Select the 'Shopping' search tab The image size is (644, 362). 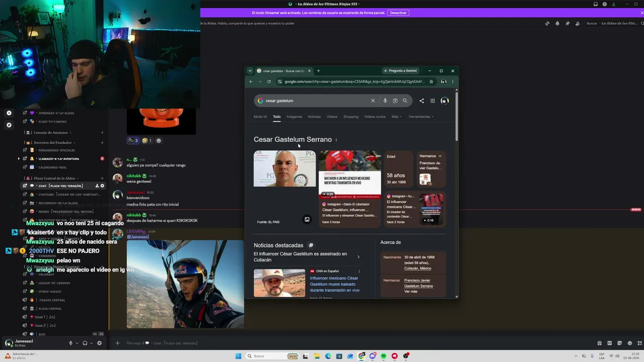tap(351, 117)
